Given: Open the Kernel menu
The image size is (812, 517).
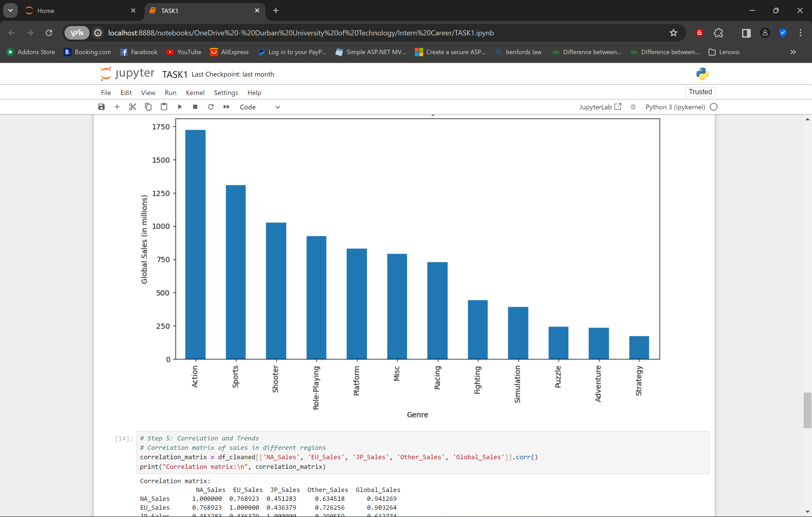Looking at the screenshot, I should click(195, 93).
